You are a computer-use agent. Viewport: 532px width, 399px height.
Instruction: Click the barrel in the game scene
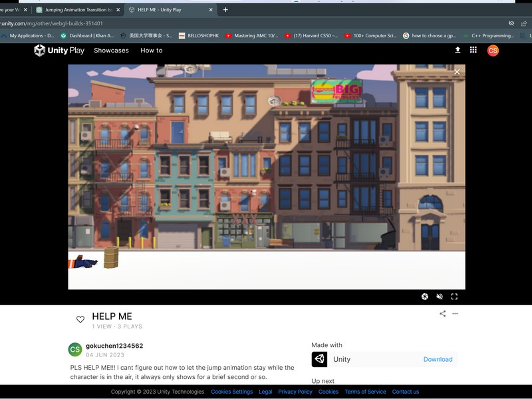tap(111, 257)
